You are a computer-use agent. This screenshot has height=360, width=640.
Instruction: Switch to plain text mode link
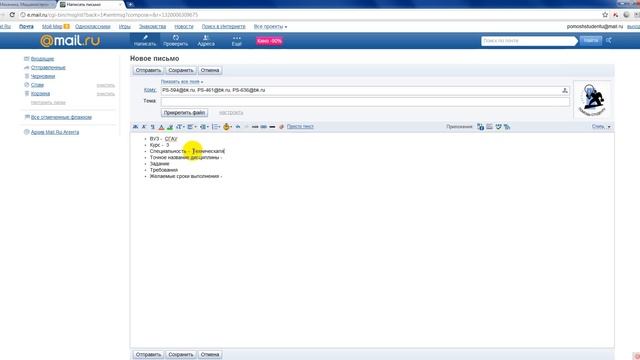[x=300, y=127]
